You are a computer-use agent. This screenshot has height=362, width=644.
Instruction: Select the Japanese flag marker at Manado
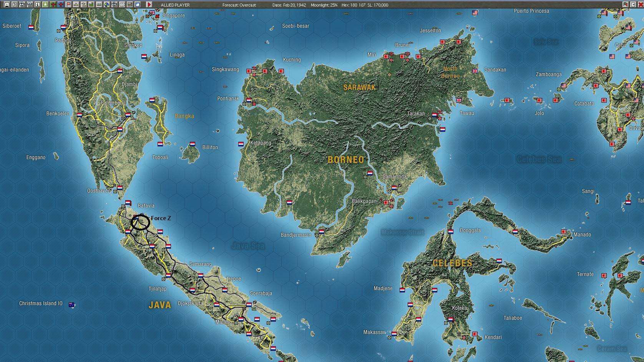coord(564,232)
